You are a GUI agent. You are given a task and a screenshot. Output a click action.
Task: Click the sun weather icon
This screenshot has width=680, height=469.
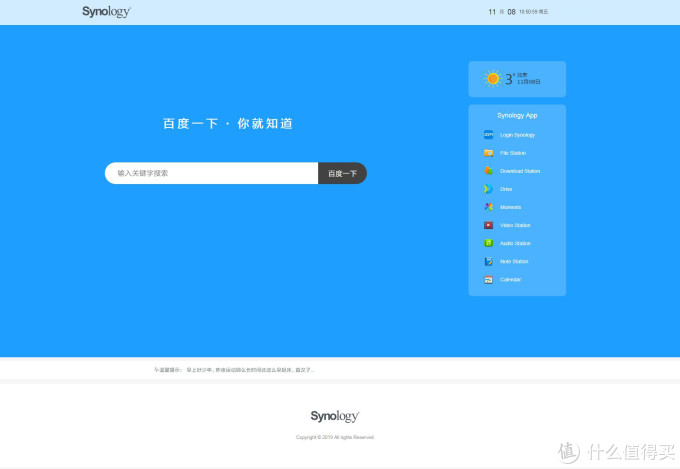coord(493,79)
